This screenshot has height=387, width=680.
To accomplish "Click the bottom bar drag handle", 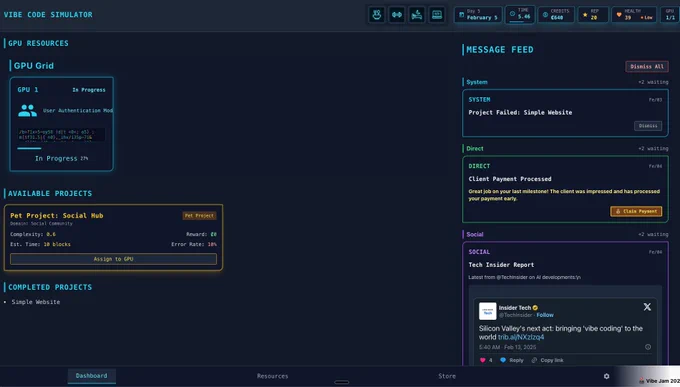I will coord(341,382).
